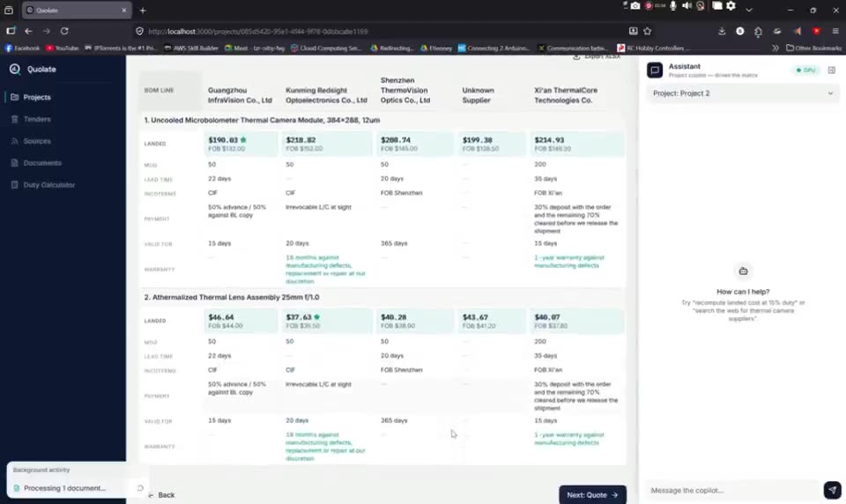The width and height of the screenshot is (846, 504).
Task: Open Sources in sidebar
Action: [x=37, y=141]
